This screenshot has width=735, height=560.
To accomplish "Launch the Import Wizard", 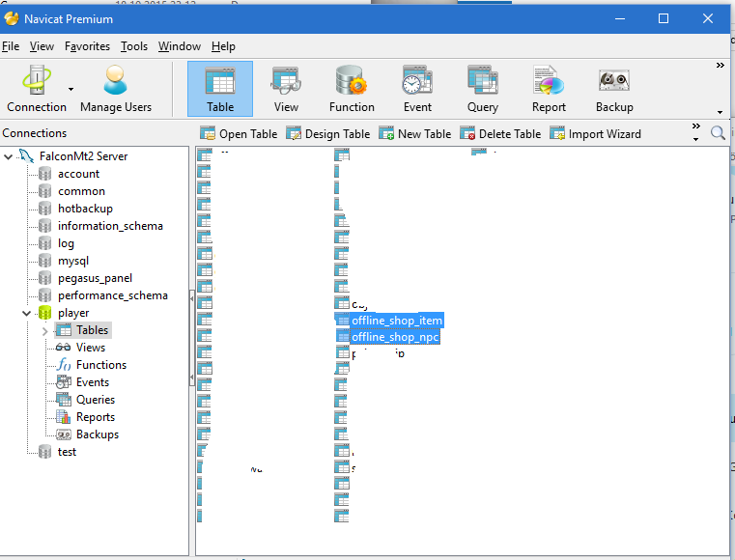I will pos(595,134).
